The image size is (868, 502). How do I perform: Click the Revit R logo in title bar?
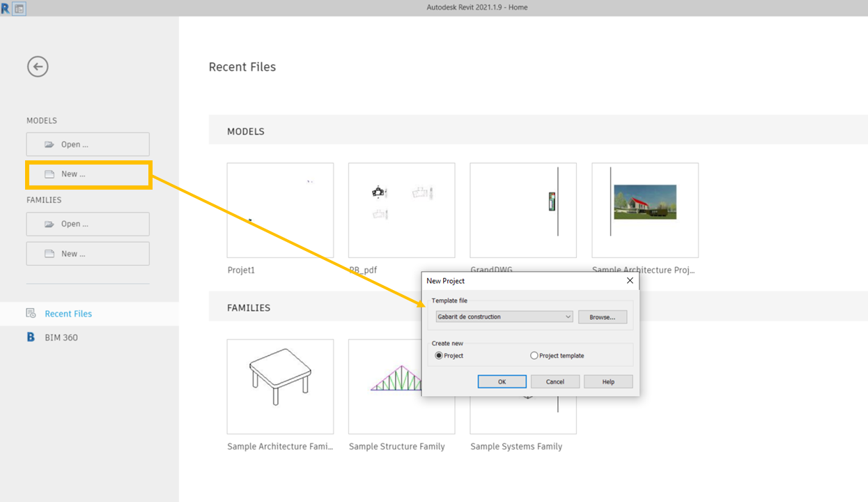click(6, 8)
